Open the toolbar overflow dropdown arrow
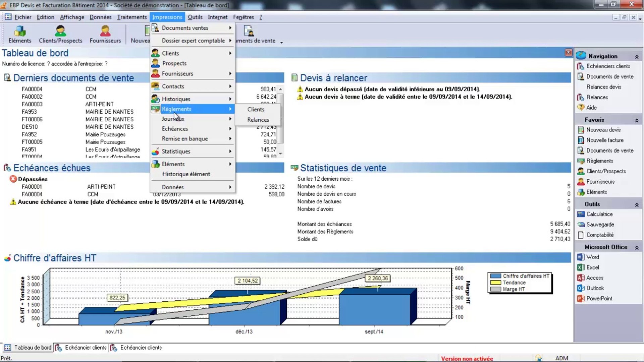644x362 pixels. [281, 43]
